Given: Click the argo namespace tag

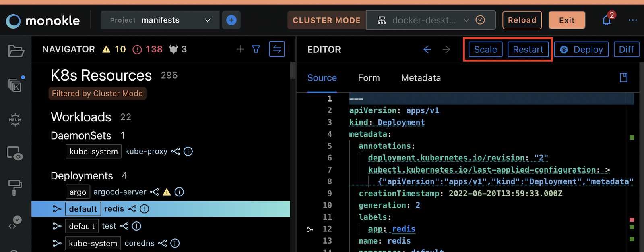Looking at the screenshot, I should pyautogui.click(x=78, y=192).
